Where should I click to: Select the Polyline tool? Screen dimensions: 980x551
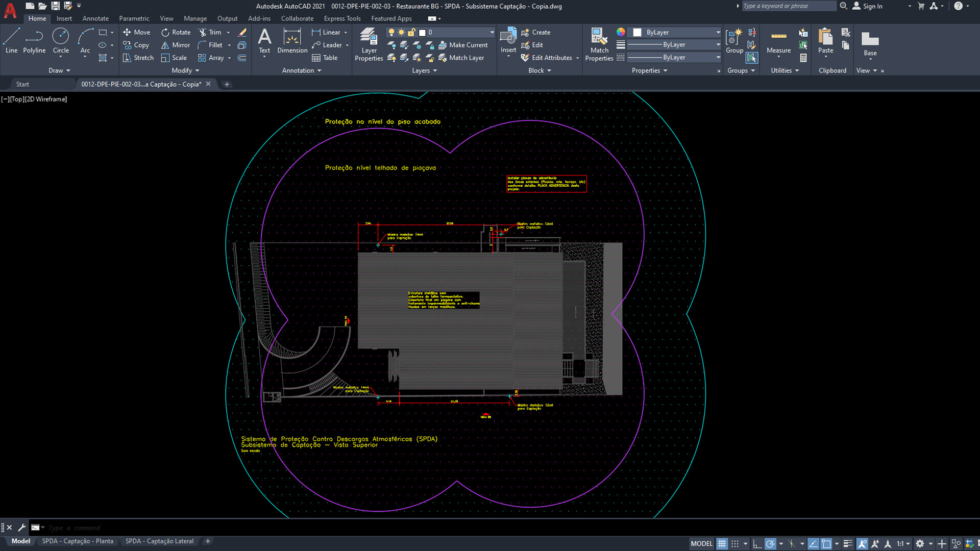[x=34, y=41]
